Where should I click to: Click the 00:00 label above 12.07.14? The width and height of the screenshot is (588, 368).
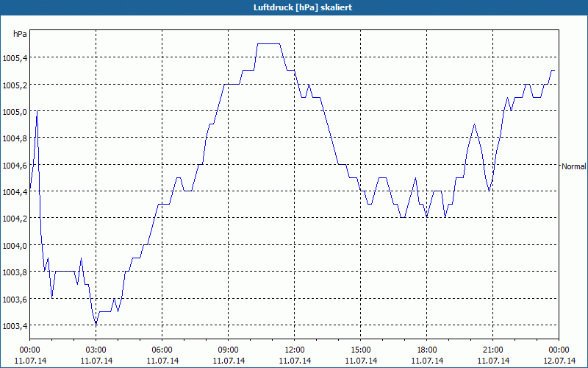(559, 350)
